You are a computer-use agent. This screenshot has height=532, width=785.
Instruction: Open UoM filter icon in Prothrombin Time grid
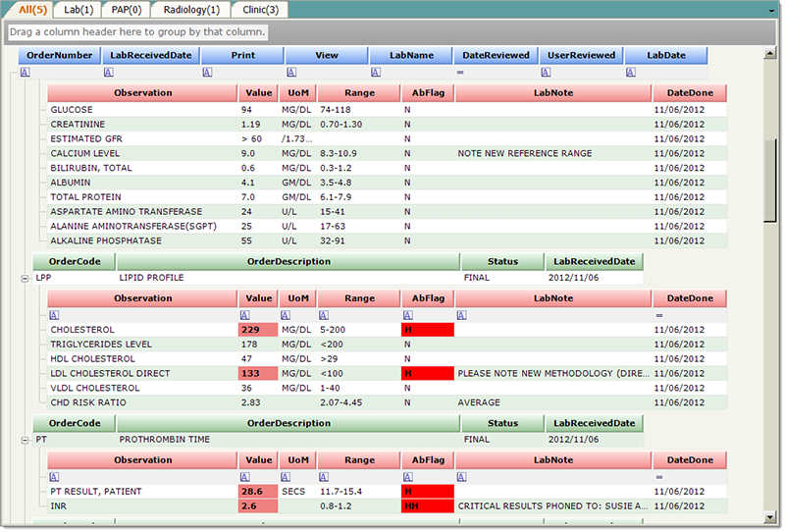[286, 477]
